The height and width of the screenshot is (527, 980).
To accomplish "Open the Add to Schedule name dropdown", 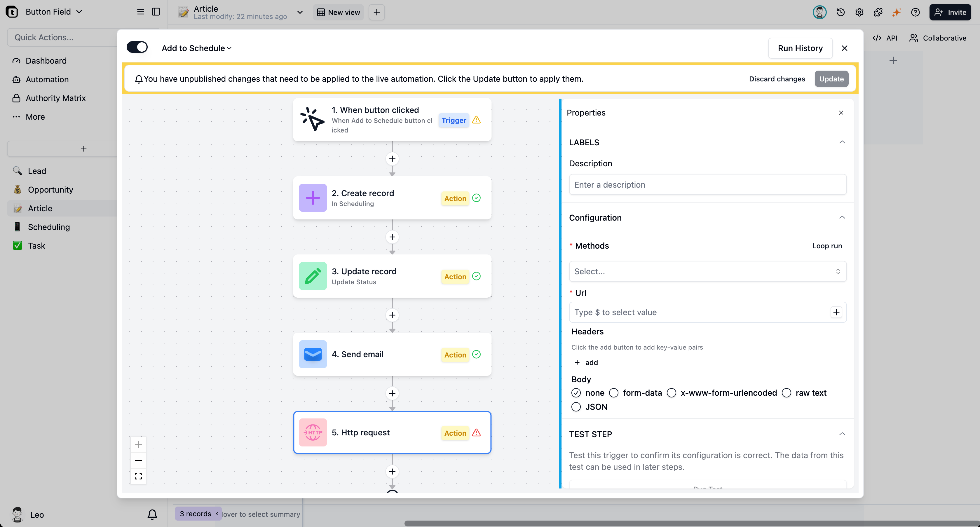I will coord(196,48).
